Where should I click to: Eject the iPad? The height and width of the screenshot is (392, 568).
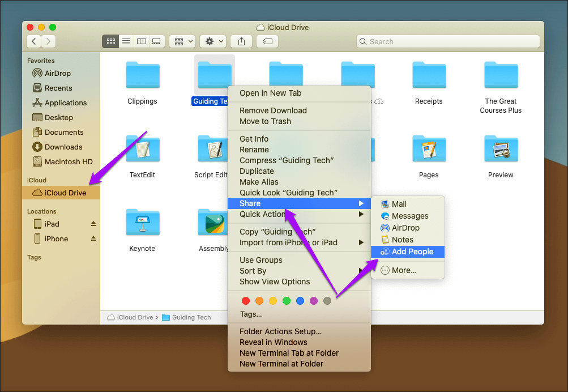click(x=93, y=224)
